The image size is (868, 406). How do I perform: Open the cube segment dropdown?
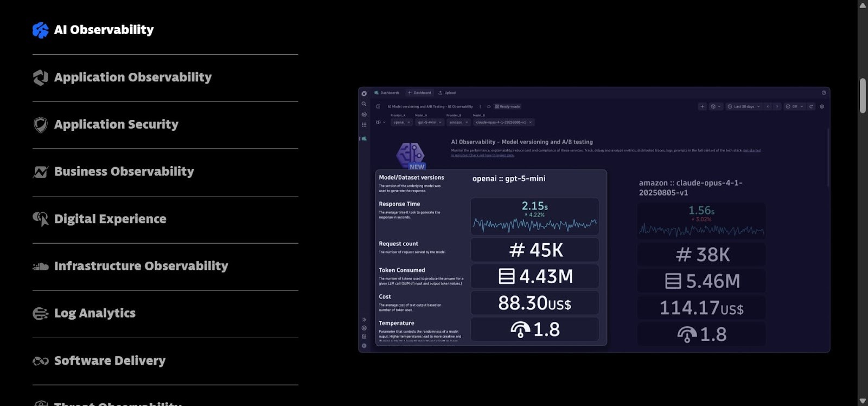coord(716,106)
